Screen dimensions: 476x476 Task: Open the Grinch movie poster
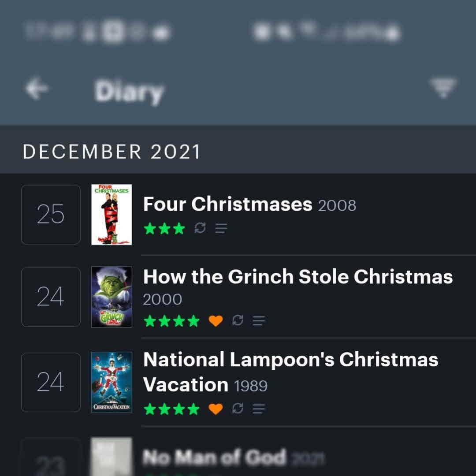tap(112, 297)
